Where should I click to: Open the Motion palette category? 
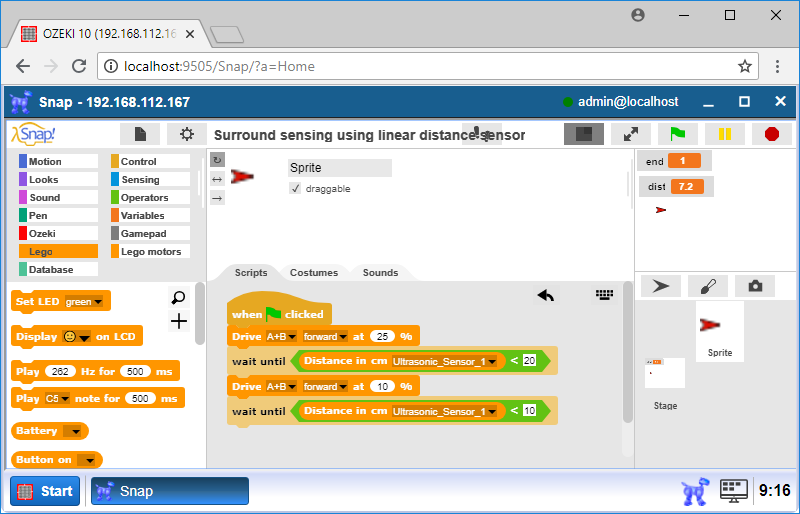[x=58, y=161]
